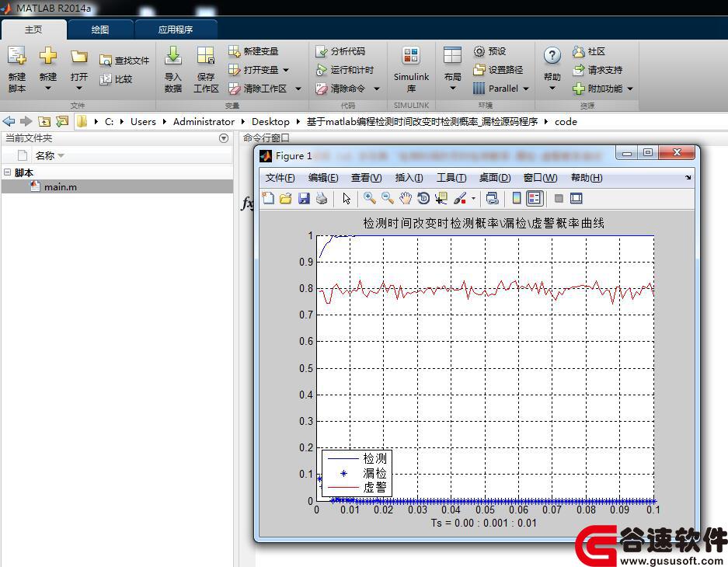Image resolution: width=728 pixels, height=567 pixels.
Task: Open Figure Tools (工具) menu
Action: point(451,178)
